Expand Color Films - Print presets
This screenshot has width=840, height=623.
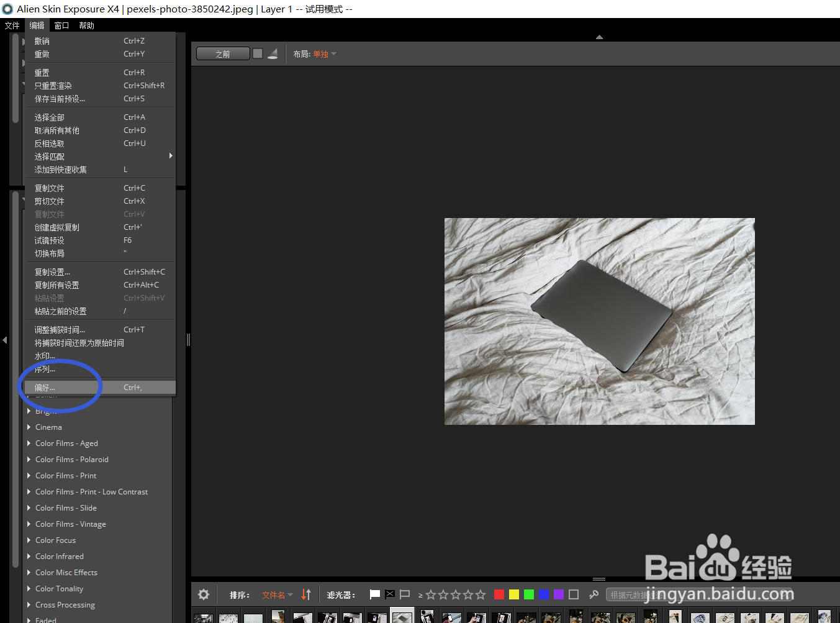pyautogui.click(x=29, y=475)
